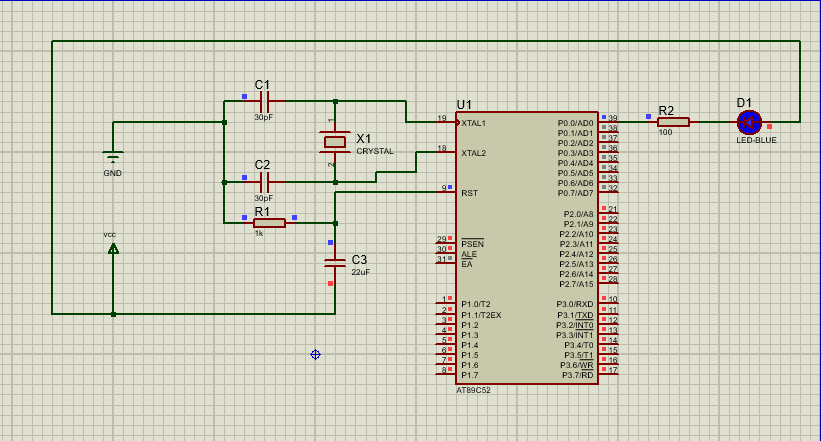
Task: Click pin number 9 on U1
Action: (444, 188)
